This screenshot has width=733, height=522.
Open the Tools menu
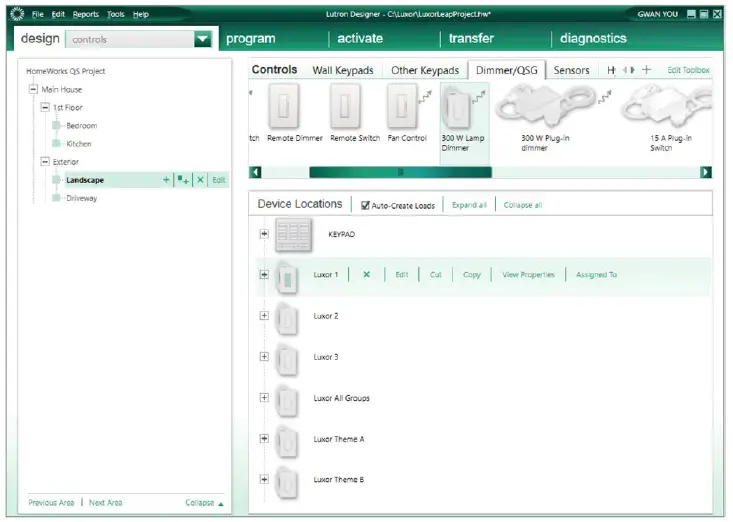(115, 14)
